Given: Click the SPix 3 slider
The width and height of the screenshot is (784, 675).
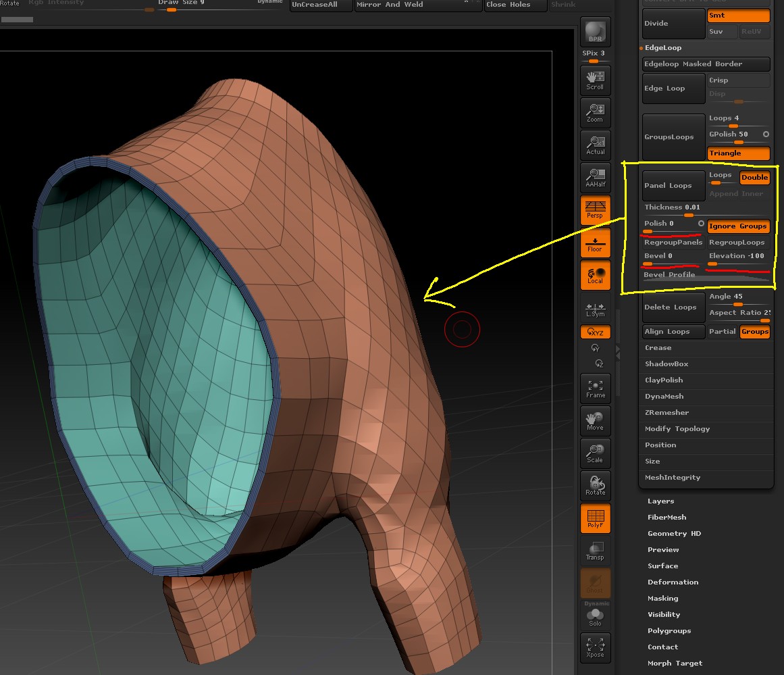Looking at the screenshot, I should pos(595,55).
